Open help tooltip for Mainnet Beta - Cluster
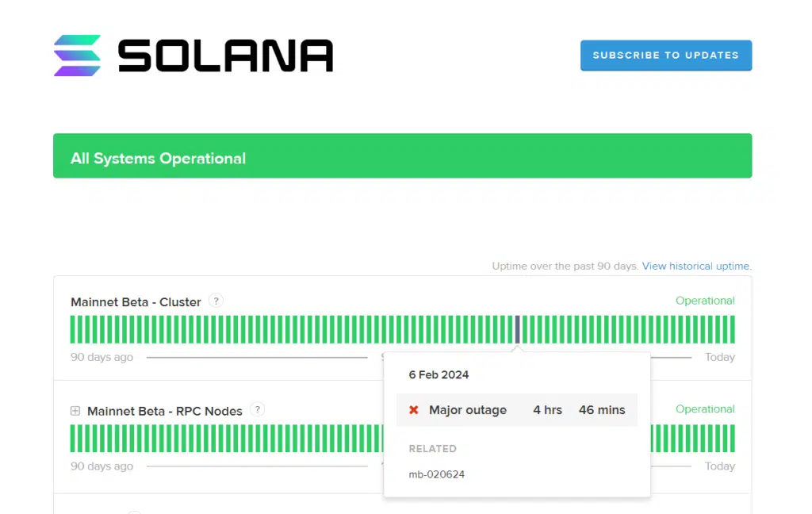Screen dimensions: 812x514 (x=216, y=301)
